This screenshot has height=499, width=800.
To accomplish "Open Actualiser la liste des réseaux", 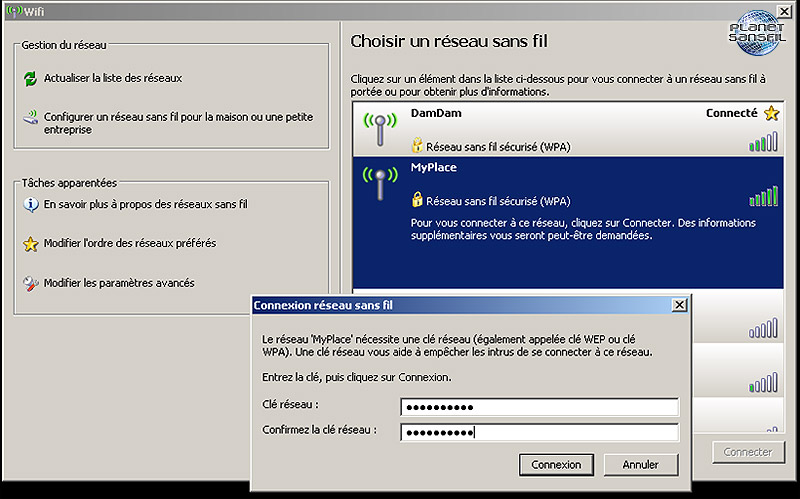I will click(113, 78).
